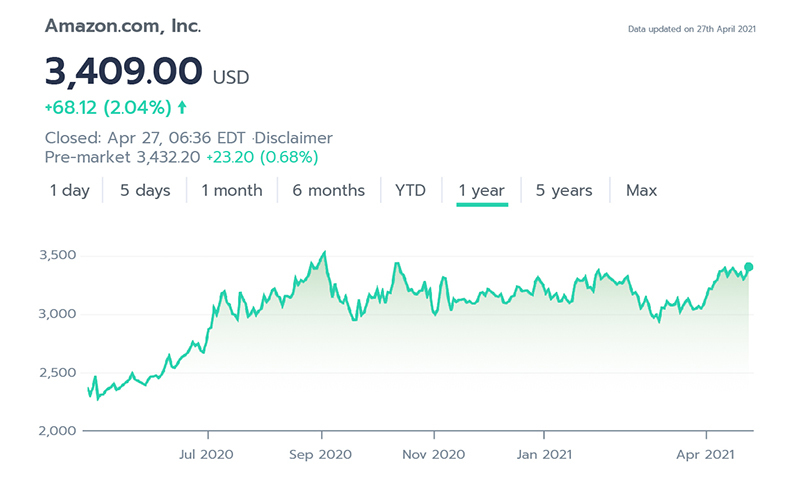The height and width of the screenshot is (478, 800).
Task: Click the Apr 2021 x-axis label
Action: click(706, 455)
